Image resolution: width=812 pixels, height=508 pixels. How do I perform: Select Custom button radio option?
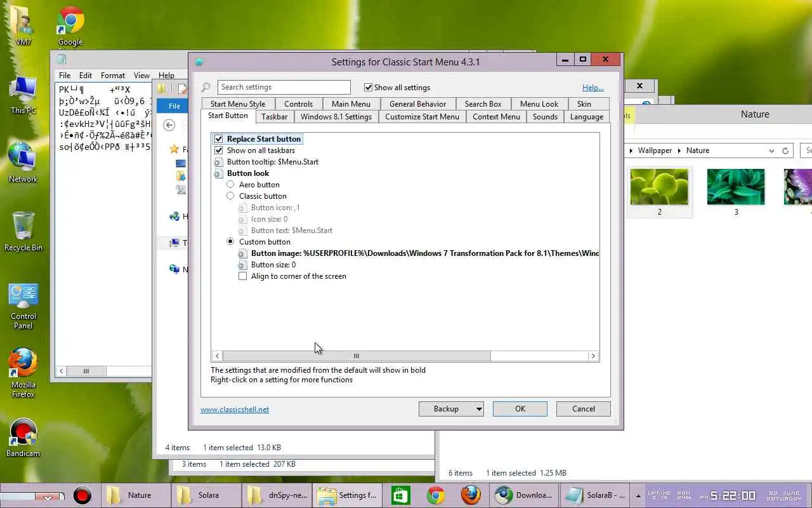[230, 242]
